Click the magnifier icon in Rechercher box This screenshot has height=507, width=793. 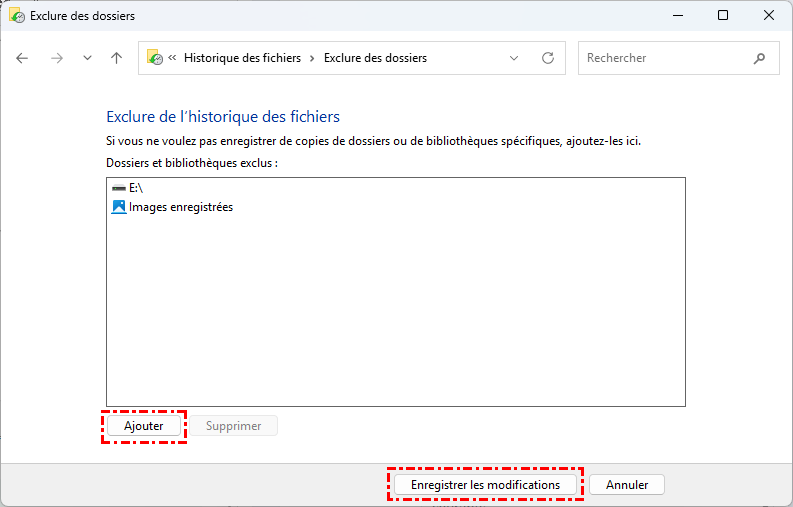point(759,58)
